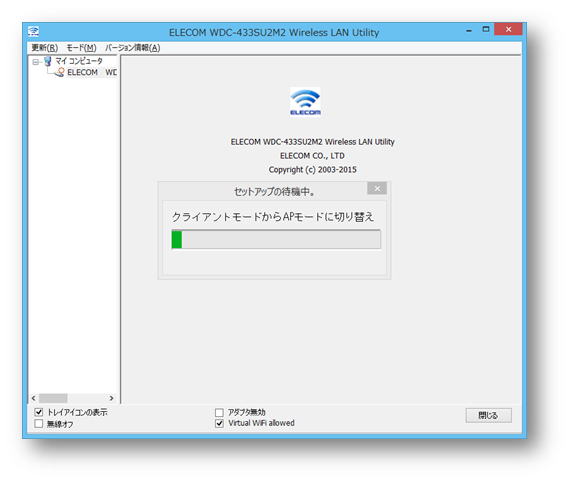The width and height of the screenshot is (569, 481).
Task: Select the ELECOM WD adapter tree item
Action: tap(92, 72)
